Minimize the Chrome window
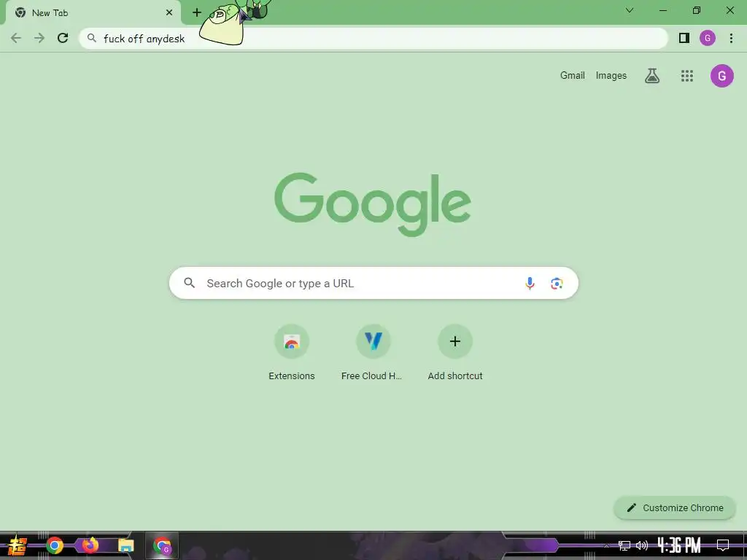The image size is (747, 560). 662,10
